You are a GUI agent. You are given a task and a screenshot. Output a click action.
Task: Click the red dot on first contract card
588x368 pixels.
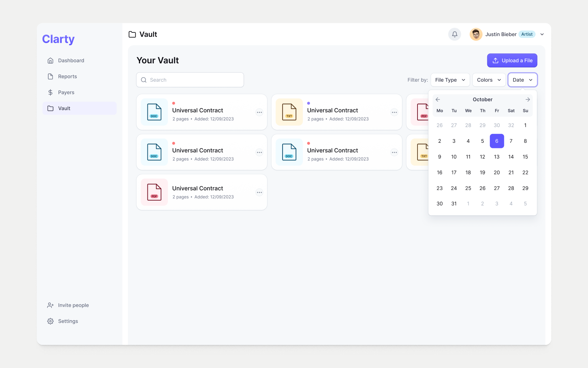tap(174, 103)
